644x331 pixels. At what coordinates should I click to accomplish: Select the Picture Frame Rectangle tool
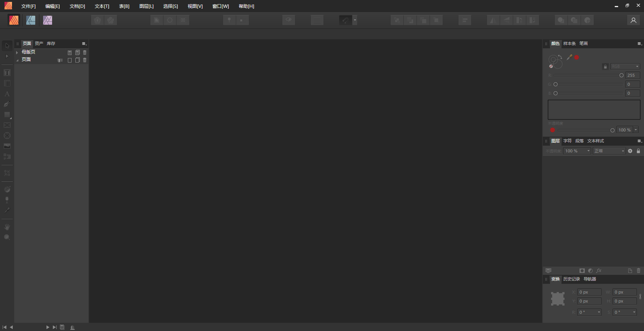pyautogui.click(x=7, y=125)
